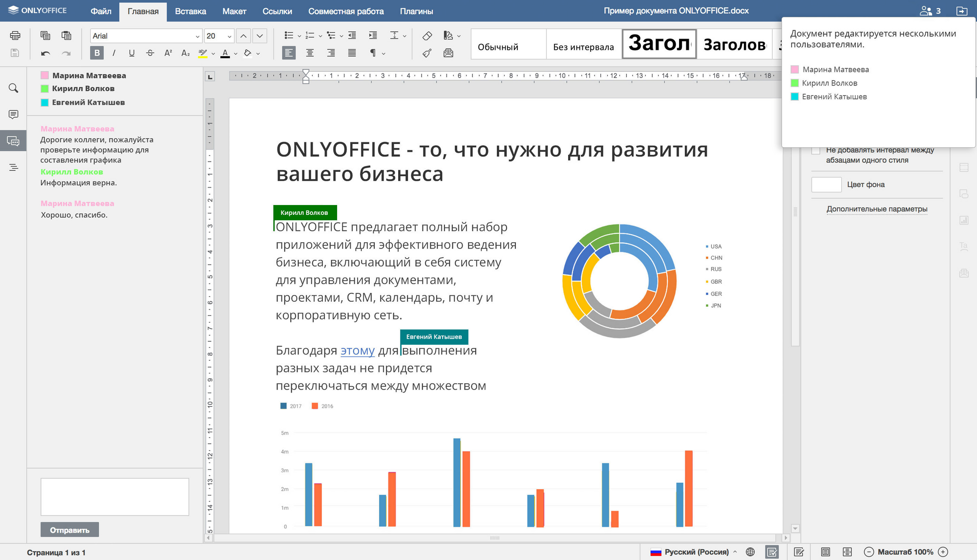The height and width of the screenshot is (560, 977).
Task: Click the copy style paintbrush icon
Action: point(427,53)
